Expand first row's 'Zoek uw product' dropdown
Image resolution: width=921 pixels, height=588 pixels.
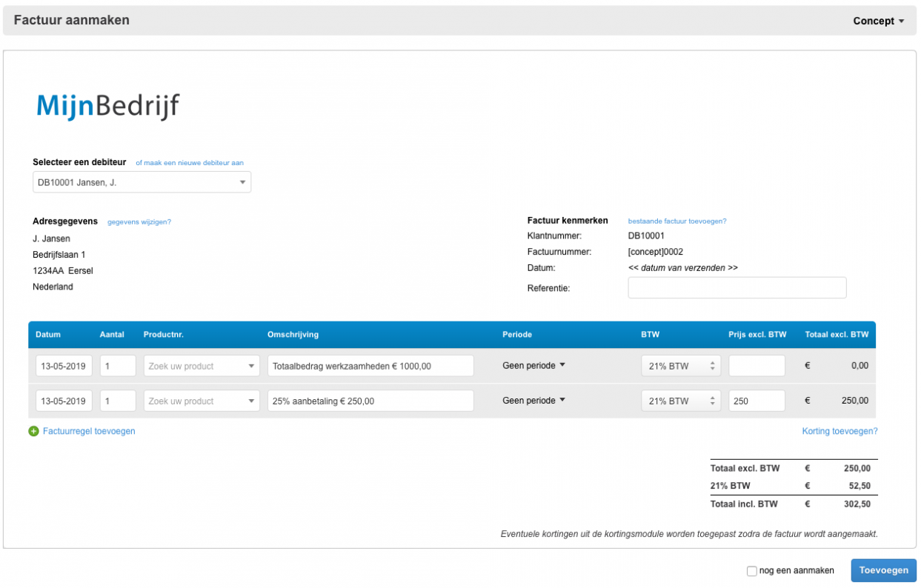(x=202, y=366)
